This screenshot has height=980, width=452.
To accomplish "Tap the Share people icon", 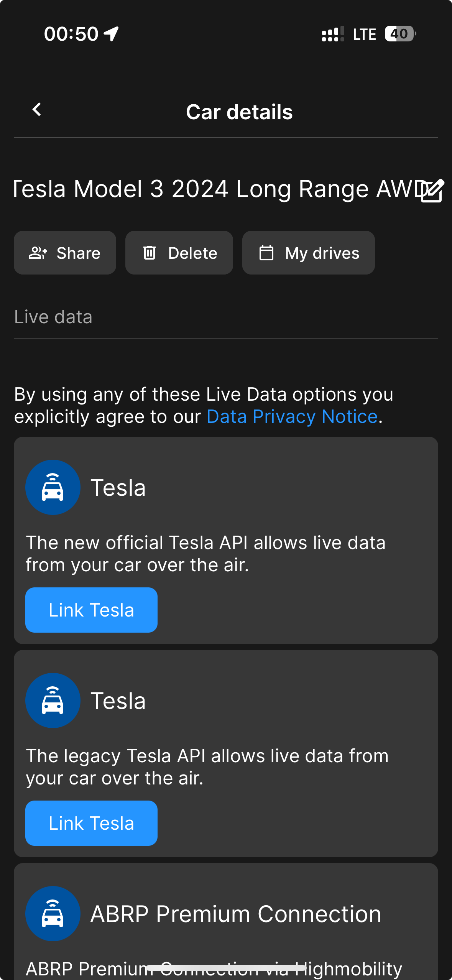I will (x=38, y=253).
